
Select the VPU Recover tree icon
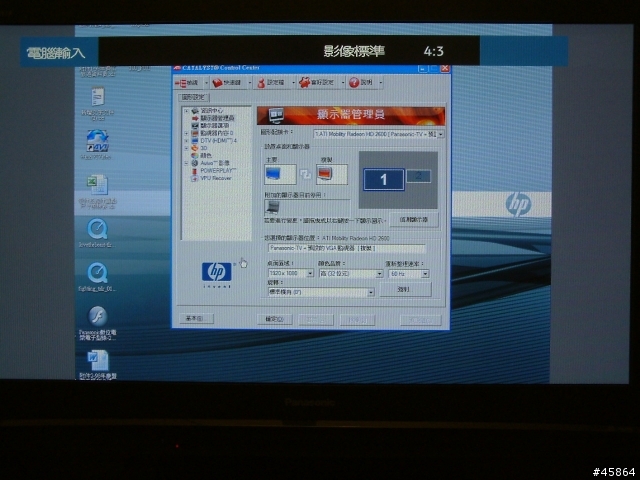coord(195,178)
